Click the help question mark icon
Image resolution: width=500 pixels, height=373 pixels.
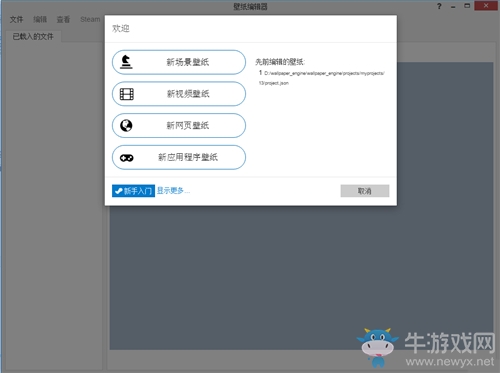439,6
